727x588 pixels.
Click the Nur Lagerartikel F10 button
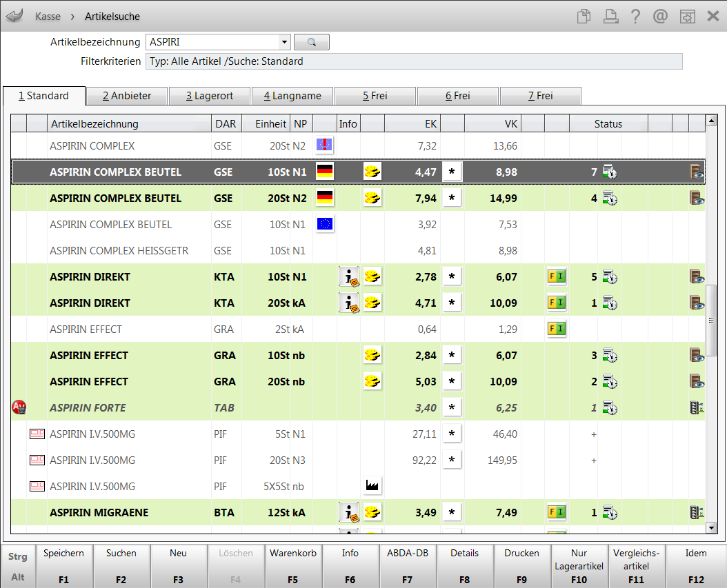pyautogui.click(x=579, y=566)
